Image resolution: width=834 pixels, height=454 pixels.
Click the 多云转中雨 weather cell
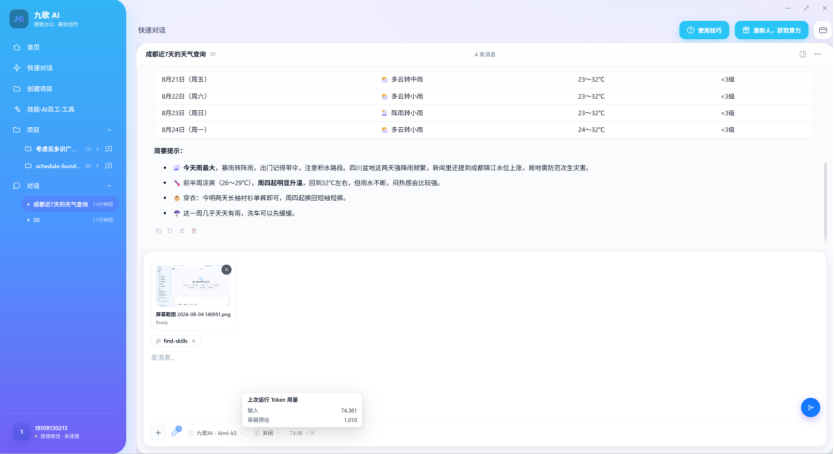point(402,80)
